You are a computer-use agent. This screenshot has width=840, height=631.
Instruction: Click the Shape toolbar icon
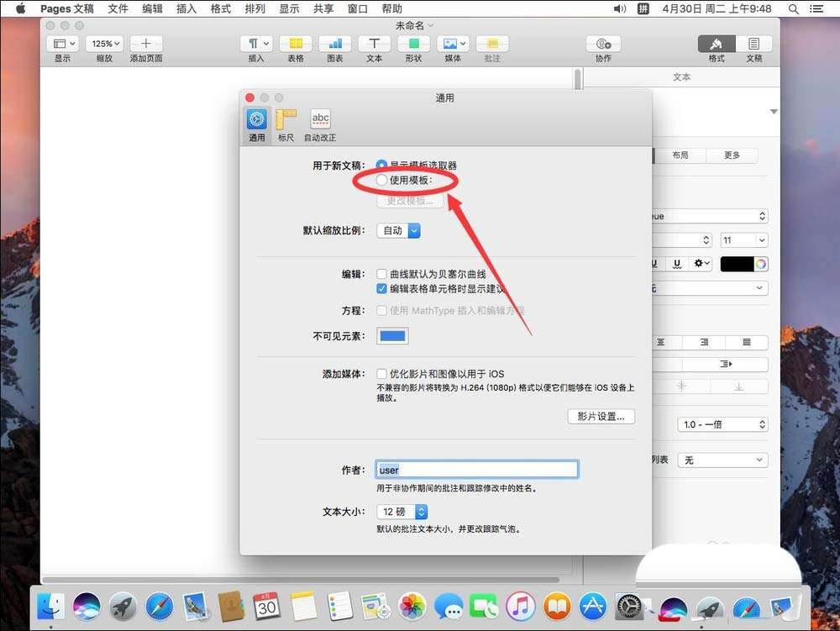coord(413,44)
